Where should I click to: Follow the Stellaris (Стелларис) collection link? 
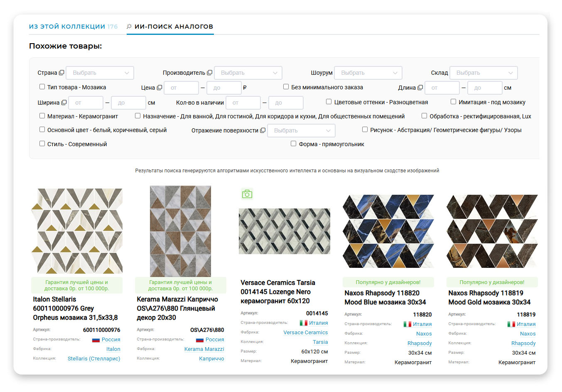tap(94, 359)
